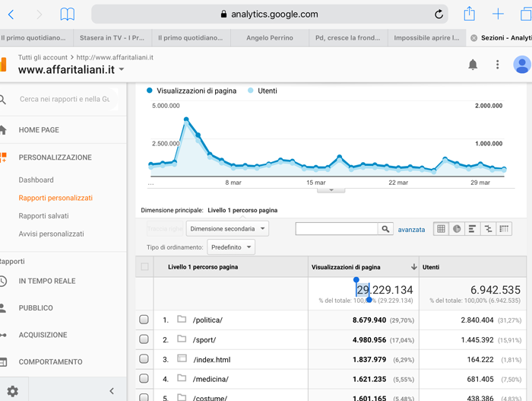Click the PUBBLICO person icon
The width and height of the screenshot is (532, 401).
pyautogui.click(x=3, y=308)
